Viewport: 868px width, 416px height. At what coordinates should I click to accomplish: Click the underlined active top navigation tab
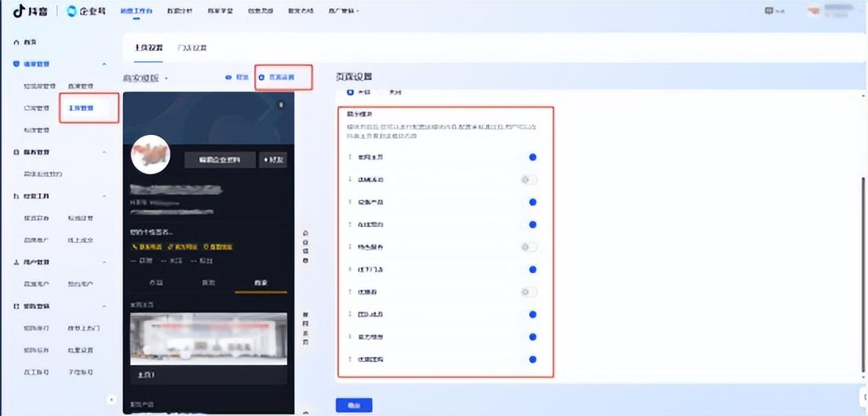pos(137,11)
